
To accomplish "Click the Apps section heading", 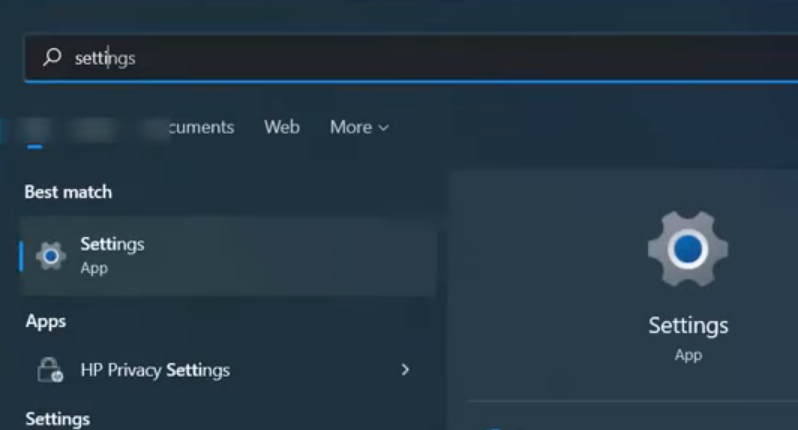I will pos(46,322).
